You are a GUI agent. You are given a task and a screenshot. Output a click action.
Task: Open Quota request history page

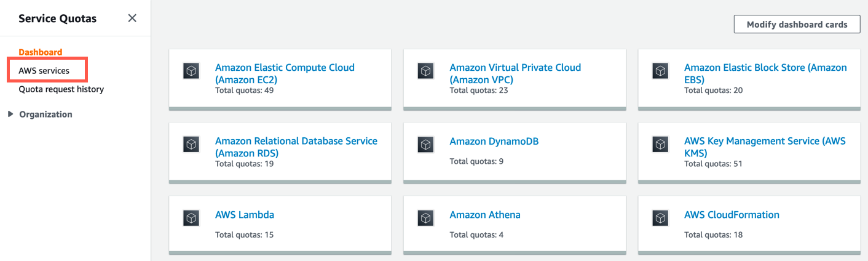pyautogui.click(x=61, y=89)
